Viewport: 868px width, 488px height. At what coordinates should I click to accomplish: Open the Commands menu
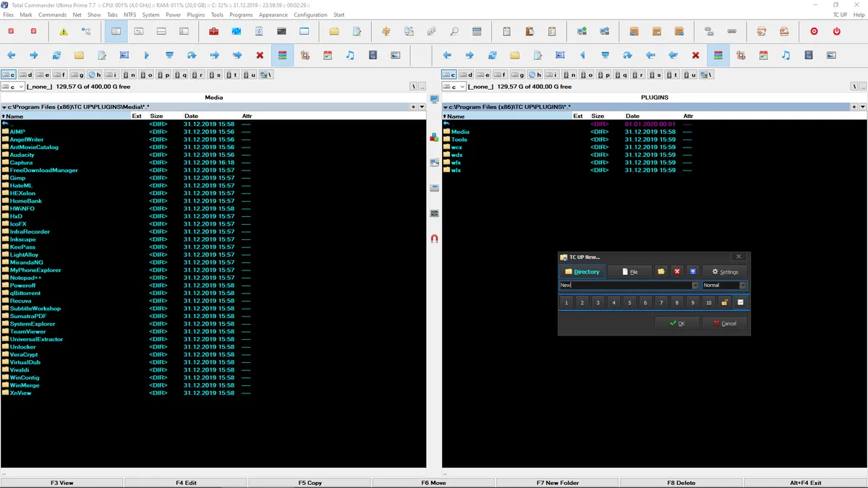52,14
